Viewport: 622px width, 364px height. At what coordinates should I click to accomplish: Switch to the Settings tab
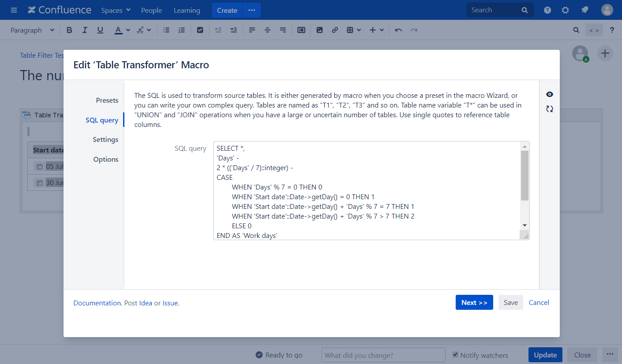(x=105, y=139)
